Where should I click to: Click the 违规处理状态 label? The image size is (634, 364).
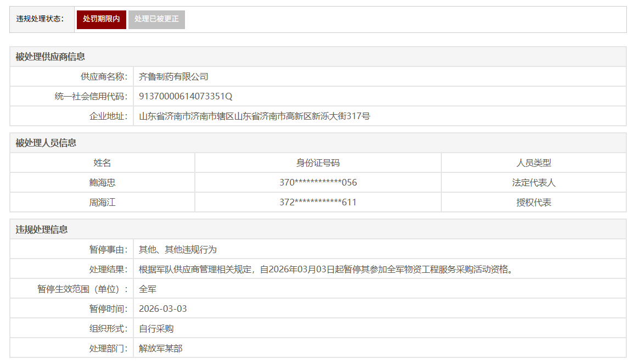tap(40, 19)
